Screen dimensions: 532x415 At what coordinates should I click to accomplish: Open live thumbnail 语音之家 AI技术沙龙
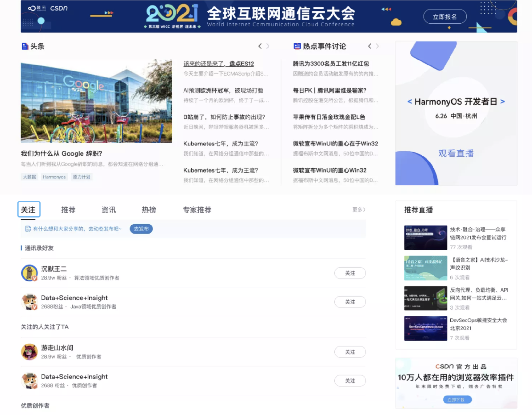[x=426, y=268]
